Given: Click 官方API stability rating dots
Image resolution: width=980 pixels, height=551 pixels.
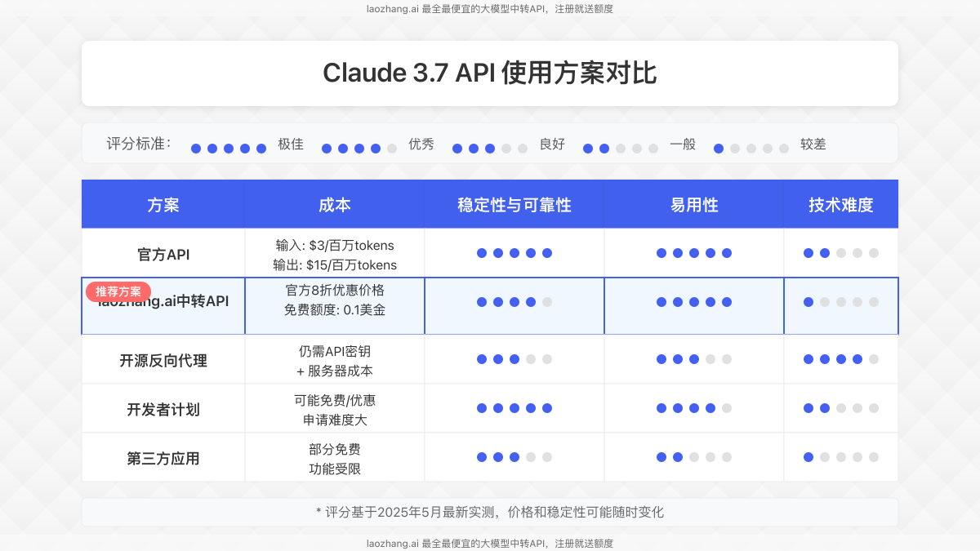Looking at the screenshot, I should [514, 253].
